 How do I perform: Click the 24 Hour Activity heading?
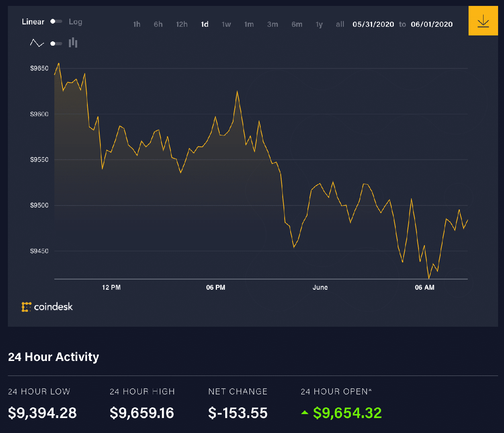click(x=54, y=357)
